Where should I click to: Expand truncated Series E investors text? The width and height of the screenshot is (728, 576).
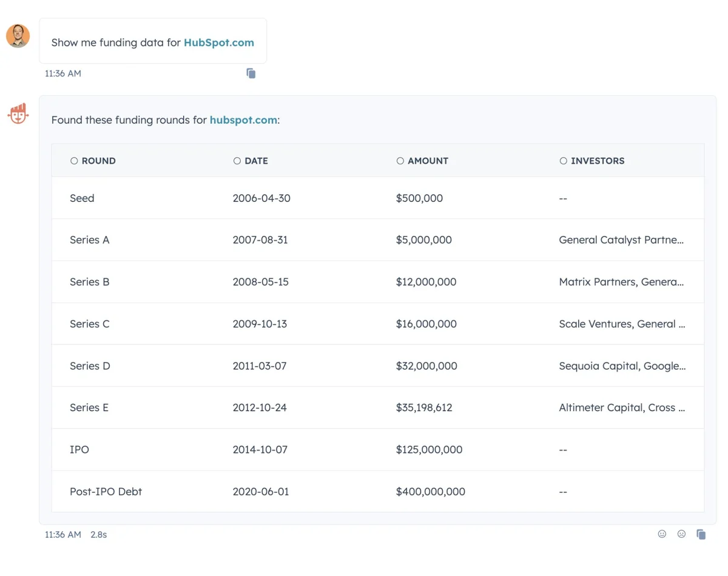[x=622, y=408]
